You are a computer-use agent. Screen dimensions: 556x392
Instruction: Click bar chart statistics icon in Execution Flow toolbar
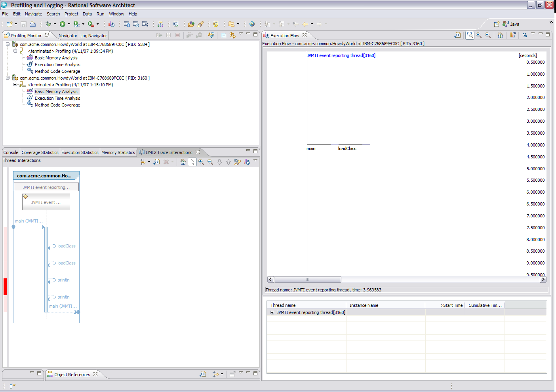coord(513,35)
